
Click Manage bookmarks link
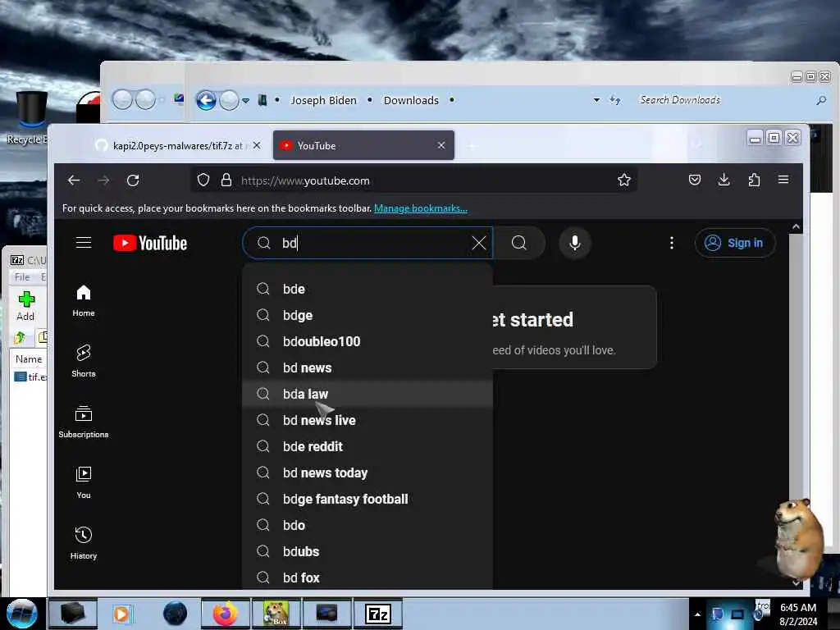(421, 208)
